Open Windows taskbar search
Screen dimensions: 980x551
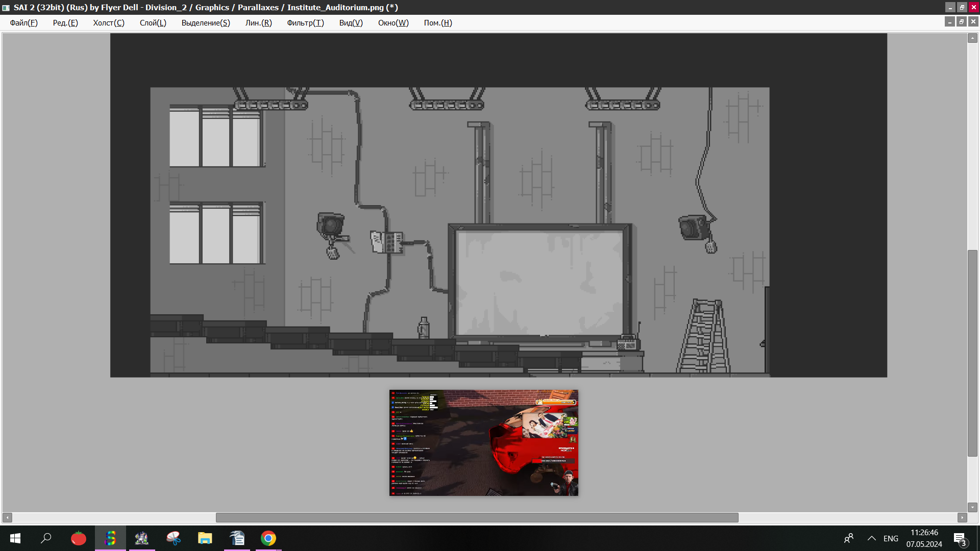click(46, 538)
